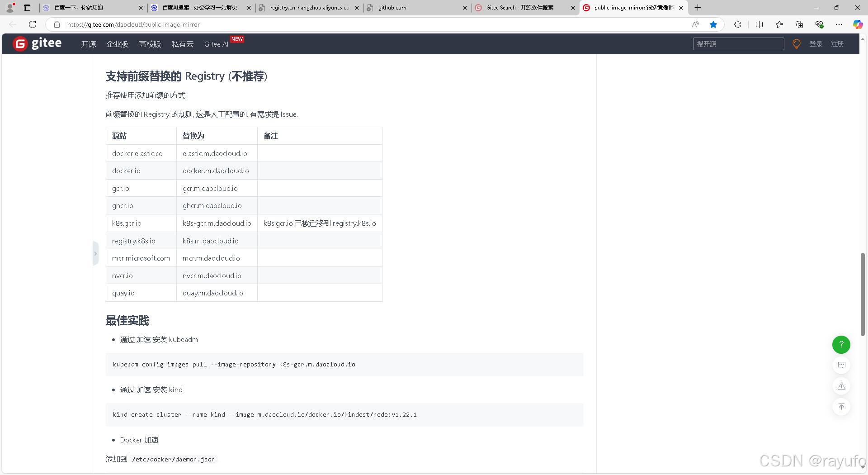
Task: Click the k8s.gcr.io migration note cell
Action: pyautogui.click(x=320, y=223)
